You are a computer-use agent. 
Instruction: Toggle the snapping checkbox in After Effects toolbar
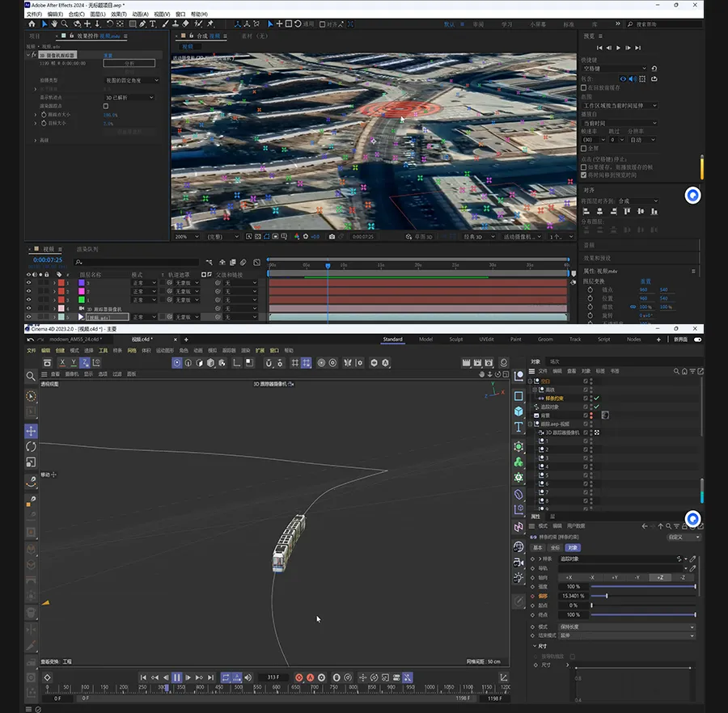pyautogui.click(x=322, y=24)
